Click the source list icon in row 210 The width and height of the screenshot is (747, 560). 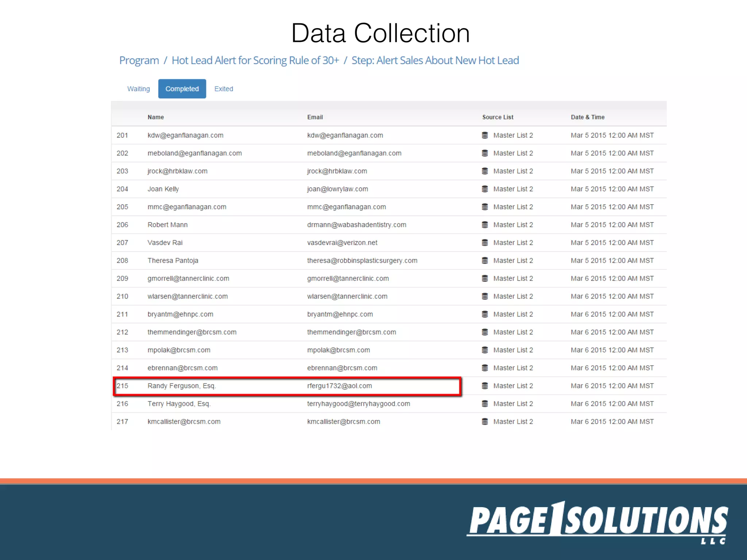point(485,296)
